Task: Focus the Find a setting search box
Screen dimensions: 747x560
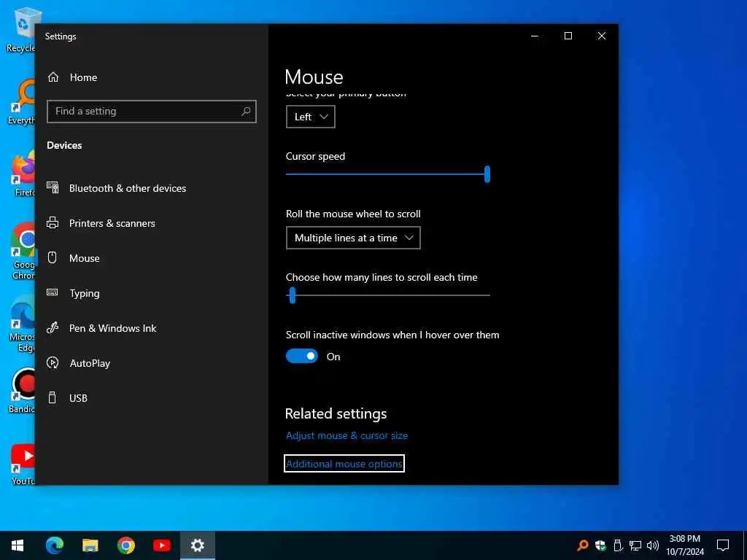Action: click(x=152, y=112)
